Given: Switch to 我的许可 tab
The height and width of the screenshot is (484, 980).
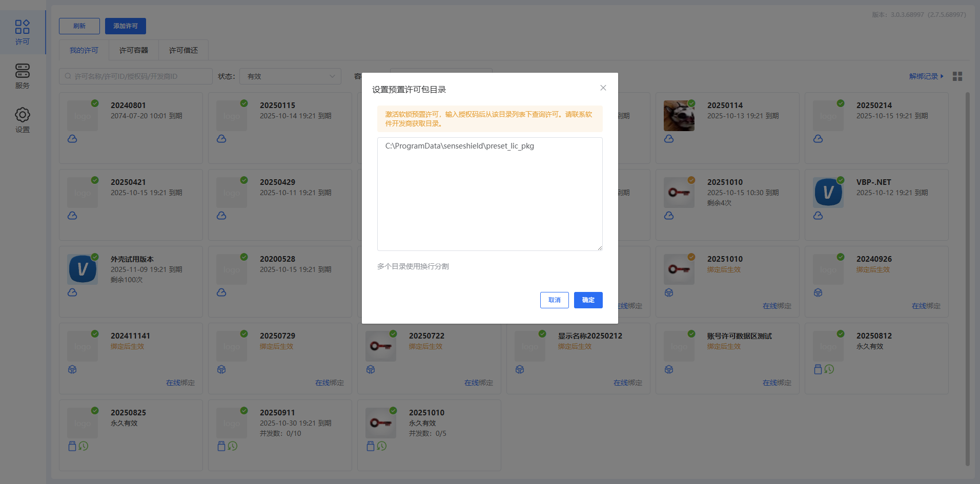Looking at the screenshot, I should click(84, 50).
